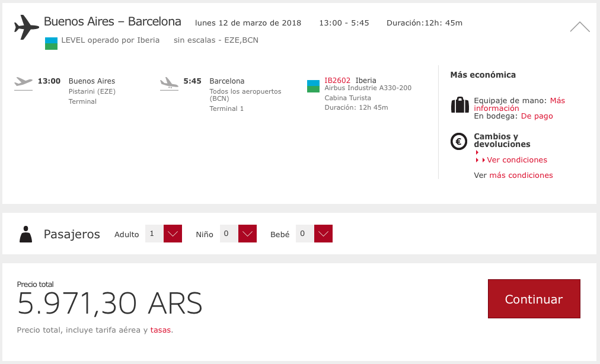Viewport: 600px width, 364px height.
Task: Click the De pago checked baggage link
Action: pos(537,116)
